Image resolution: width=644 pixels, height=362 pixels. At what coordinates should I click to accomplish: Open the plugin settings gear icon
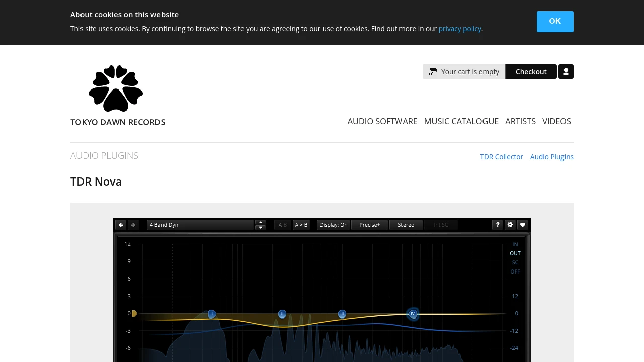point(510,225)
